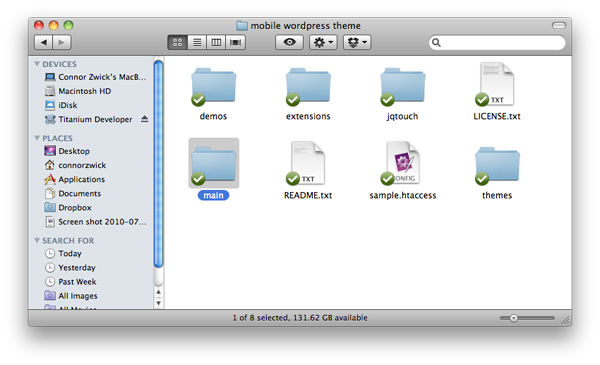
Task: Select Yesterday search in sidebar
Action: click(x=70, y=268)
